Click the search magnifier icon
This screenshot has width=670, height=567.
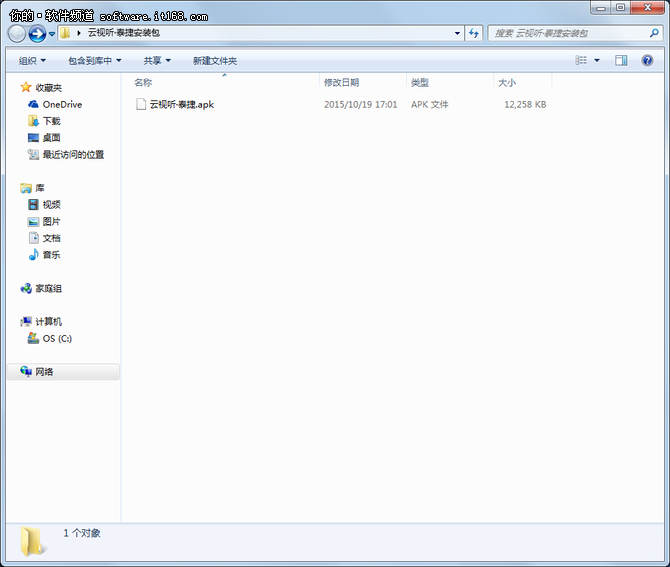point(654,33)
